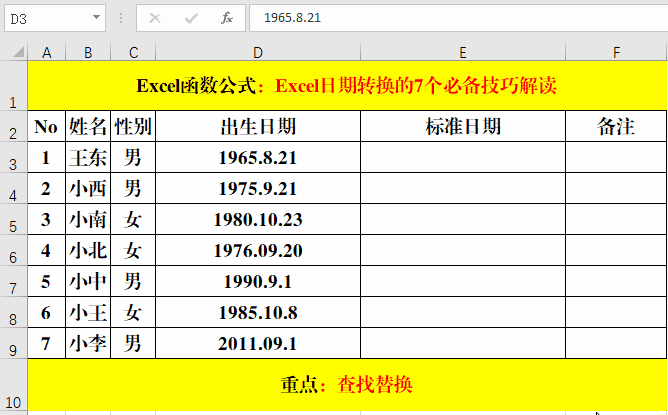Select row 4 header
Viewport: 668px width, 415px height.
pos(13,188)
